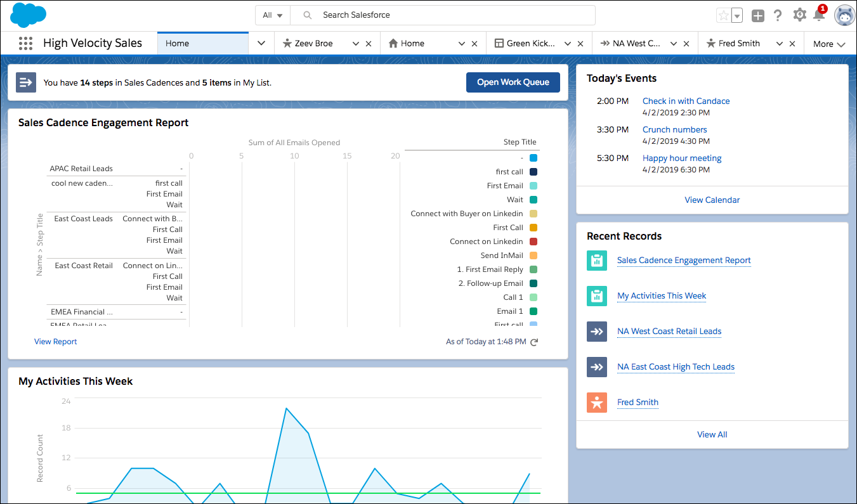Click the favorites star icon

(723, 15)
